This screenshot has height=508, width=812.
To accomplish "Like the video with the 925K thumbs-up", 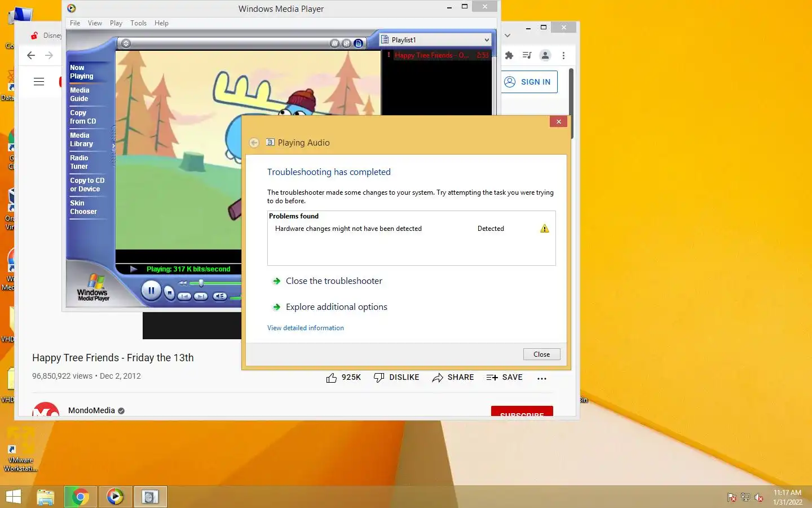I will pyautogui.click(x=343, y=378).
